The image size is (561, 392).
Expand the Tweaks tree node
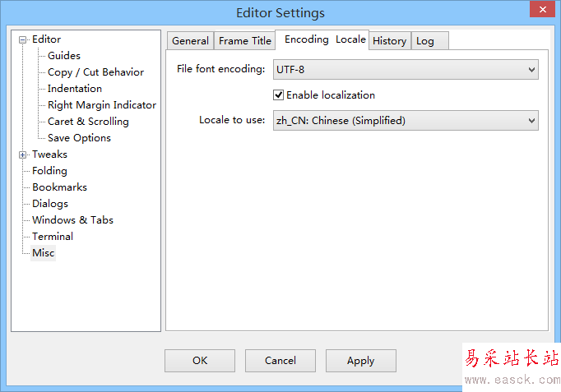click(23, 154)
